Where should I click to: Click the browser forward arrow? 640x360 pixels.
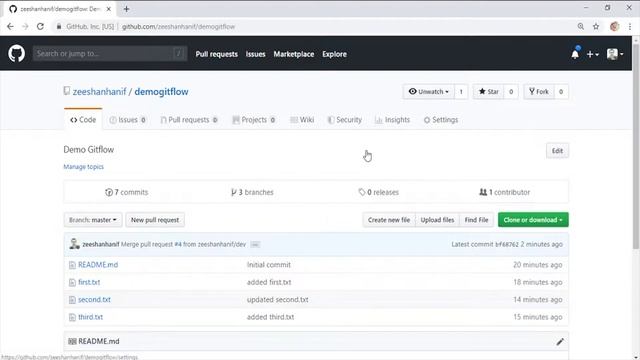[25, 27]
